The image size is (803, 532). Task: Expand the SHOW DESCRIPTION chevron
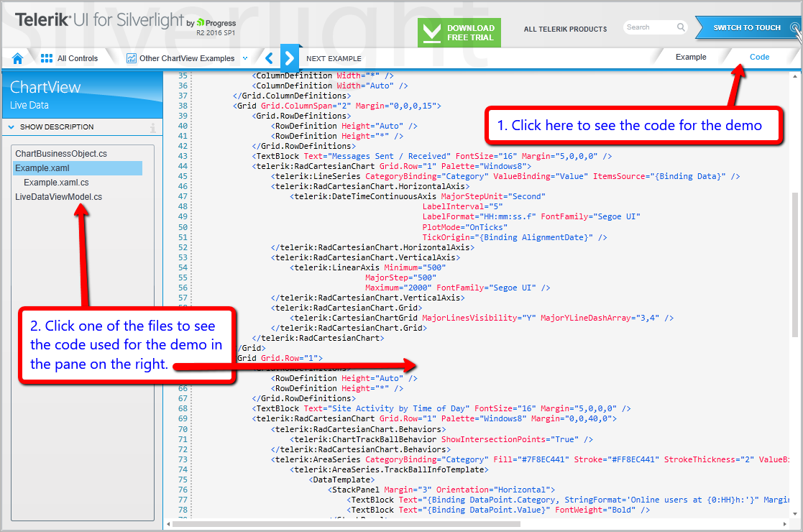coord(12,127)
